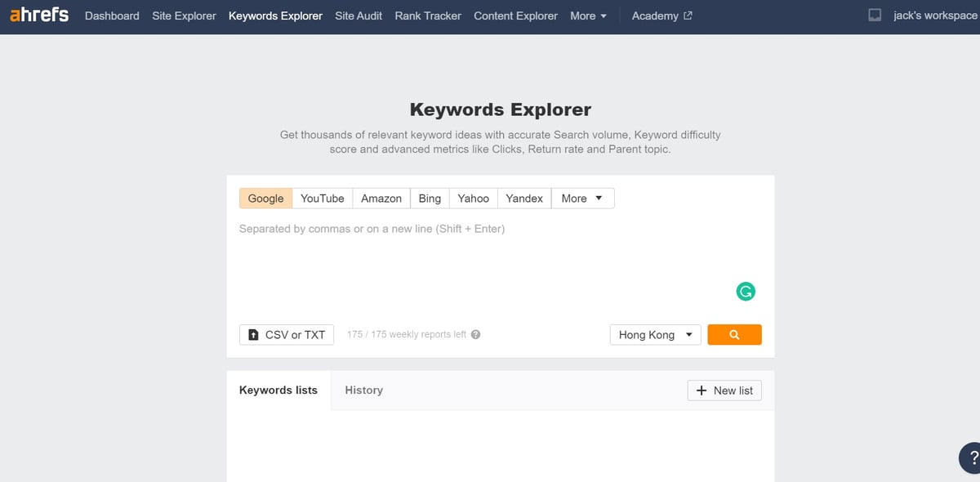Select YouTube search engine
The height and width of the screenshot is (482, 980).
click(322, 198)
